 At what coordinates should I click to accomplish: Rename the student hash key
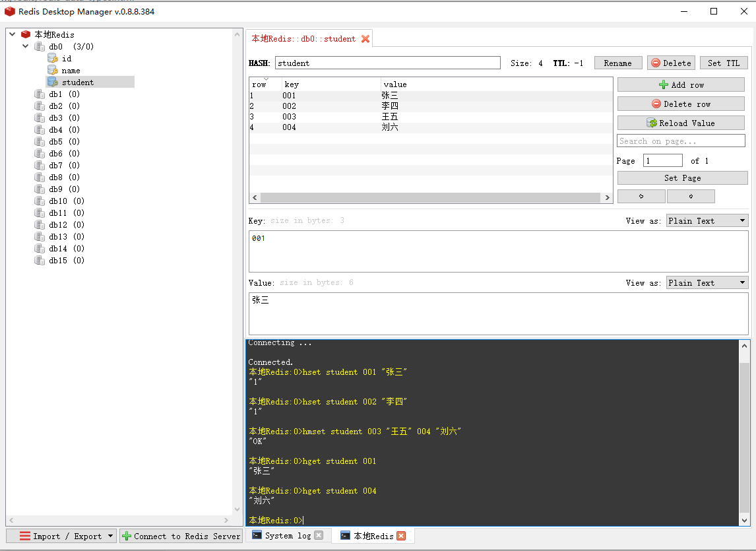point(618,63)
